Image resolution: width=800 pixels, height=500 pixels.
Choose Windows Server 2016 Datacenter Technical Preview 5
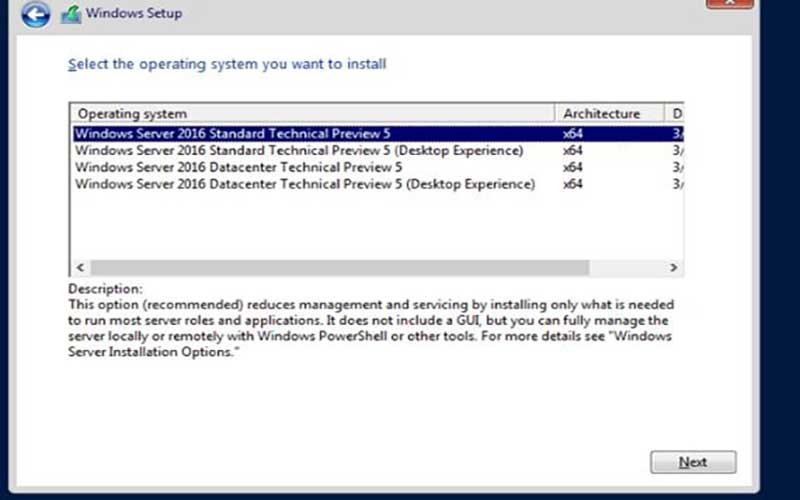point(238,167)
